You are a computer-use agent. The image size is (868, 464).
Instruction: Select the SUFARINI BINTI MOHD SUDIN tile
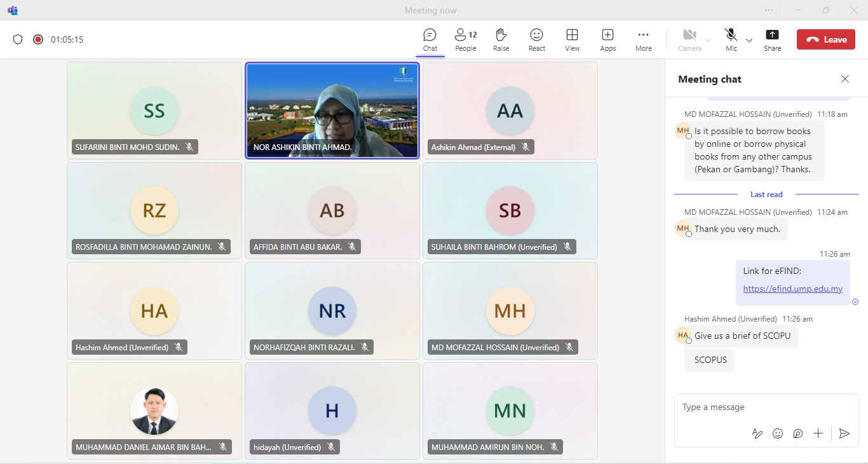coord(154,110)
